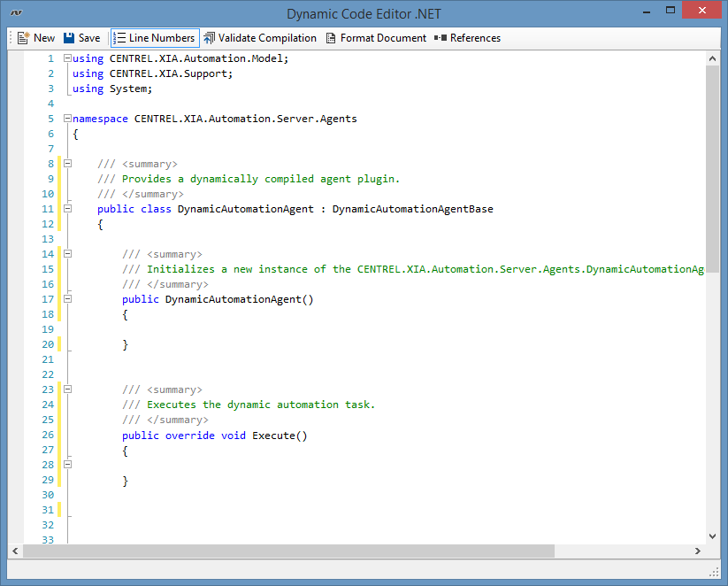The image size is (728, 586).
Task: Click the horizontal scrollbar right arrow
Action: 697,551
